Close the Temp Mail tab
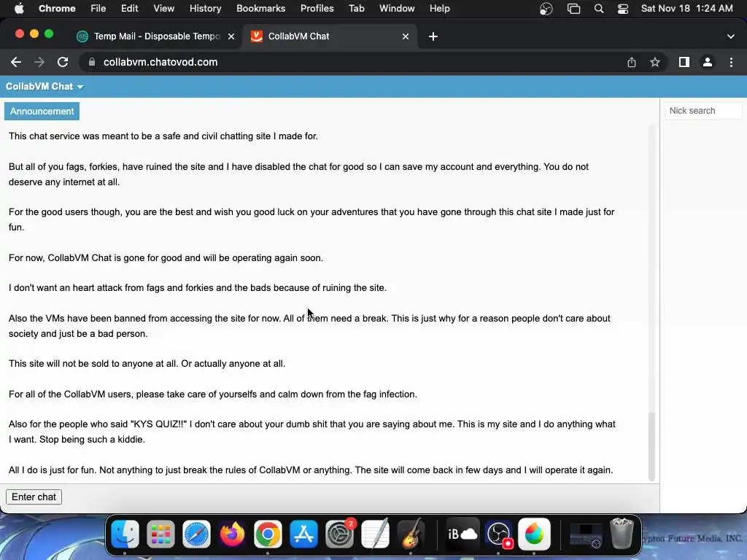 231,36
